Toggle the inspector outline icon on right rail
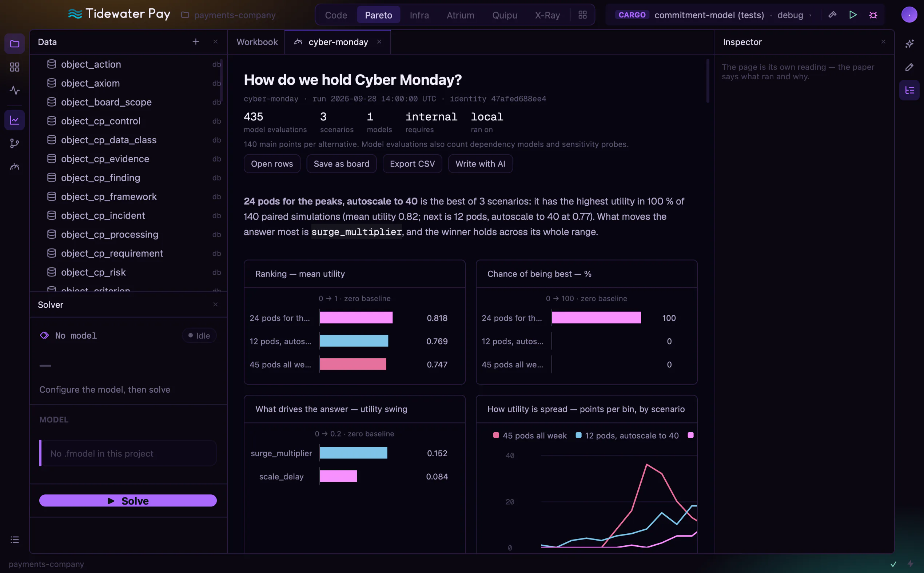Viewport: 924px width, 573px height. tap(909, 90)
